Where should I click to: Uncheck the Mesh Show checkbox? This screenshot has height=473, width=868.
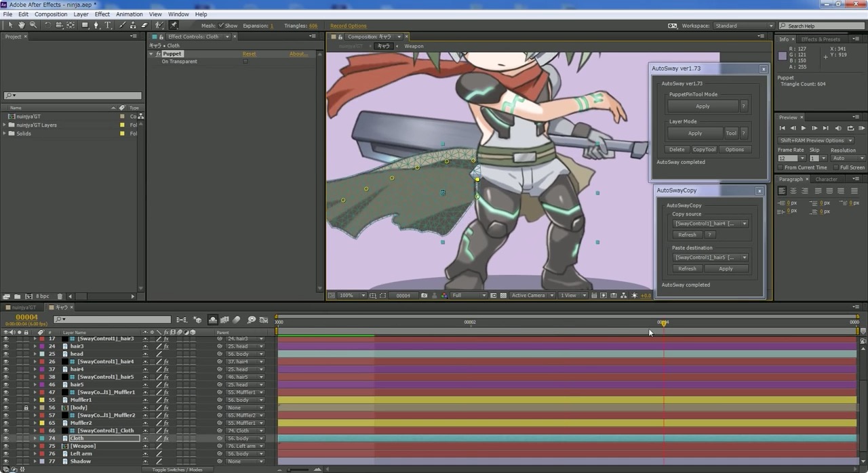point(221,26)
